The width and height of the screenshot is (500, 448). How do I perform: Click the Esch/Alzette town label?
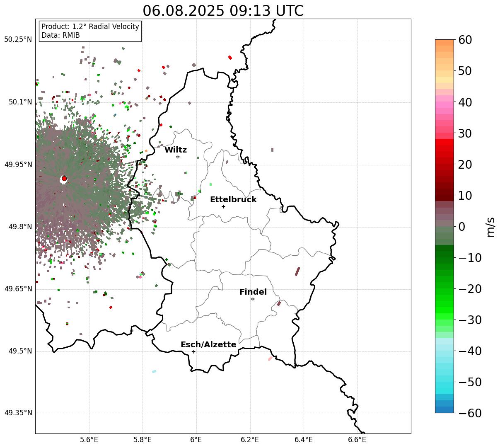click(x=208, y=345)
